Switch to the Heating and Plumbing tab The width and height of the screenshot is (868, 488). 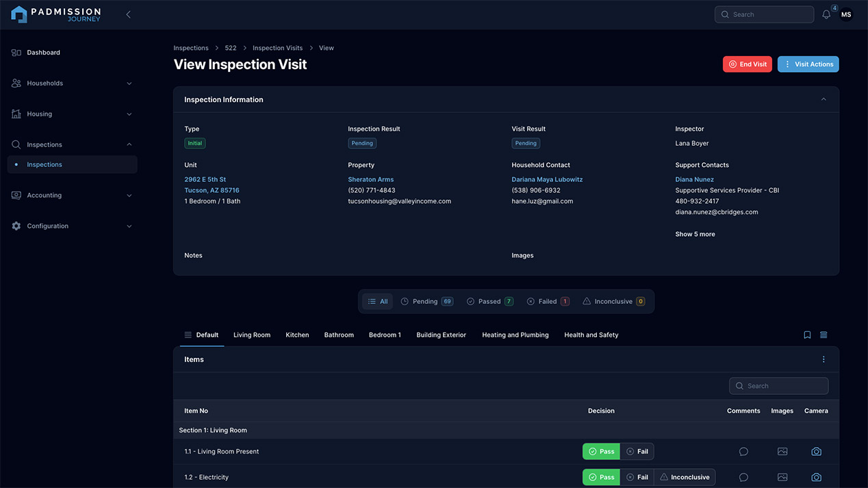(515, 335)
